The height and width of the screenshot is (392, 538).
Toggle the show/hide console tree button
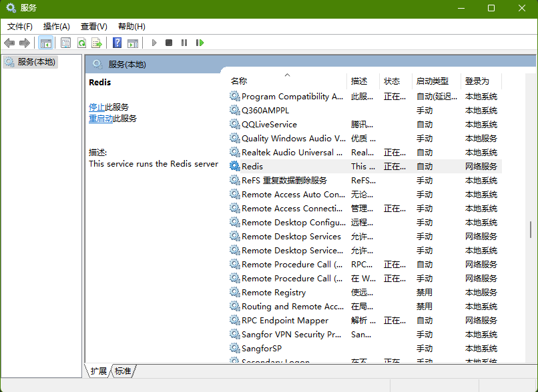tap(45, 43)
